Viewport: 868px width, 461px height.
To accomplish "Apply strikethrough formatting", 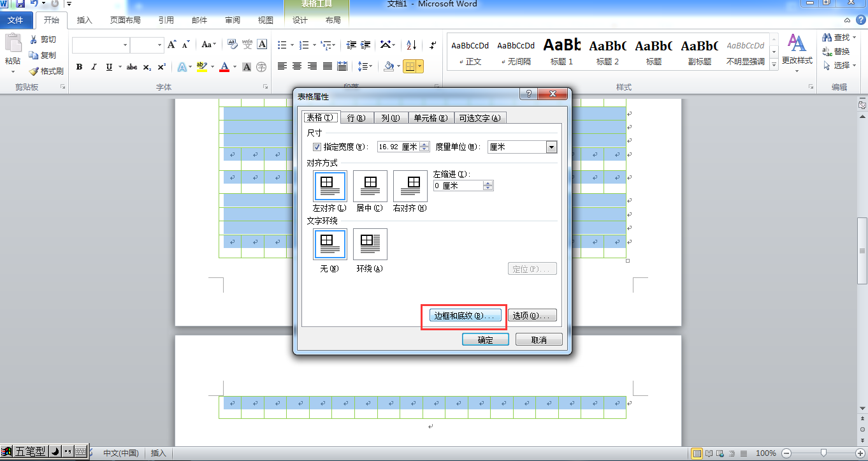I will pos(132,66).
